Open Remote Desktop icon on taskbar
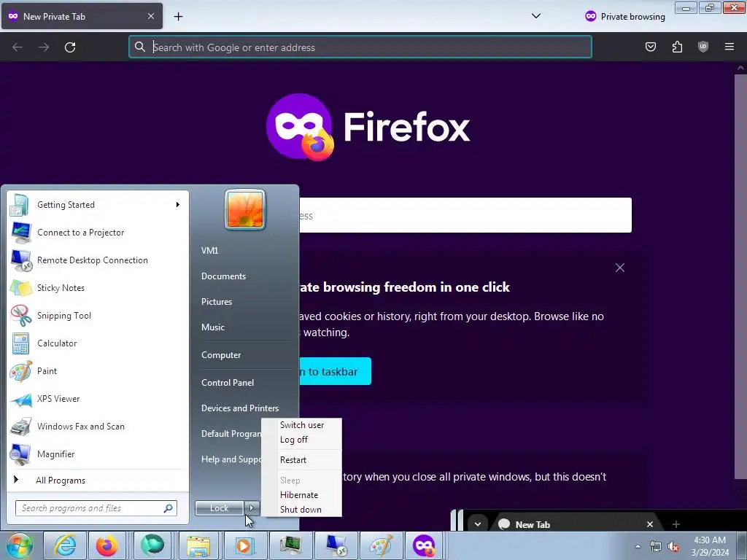The width and height of the screenshot is (747, 560). (x=336, y=545)
